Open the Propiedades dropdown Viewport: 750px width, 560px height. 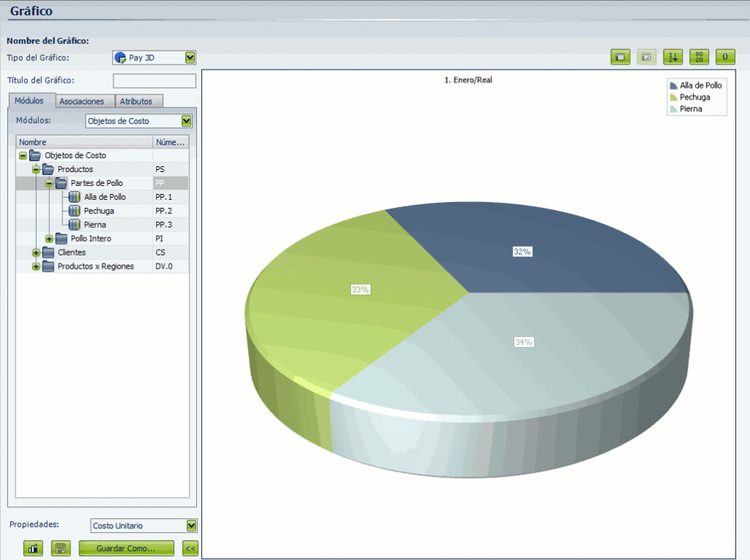coord(192,526)
